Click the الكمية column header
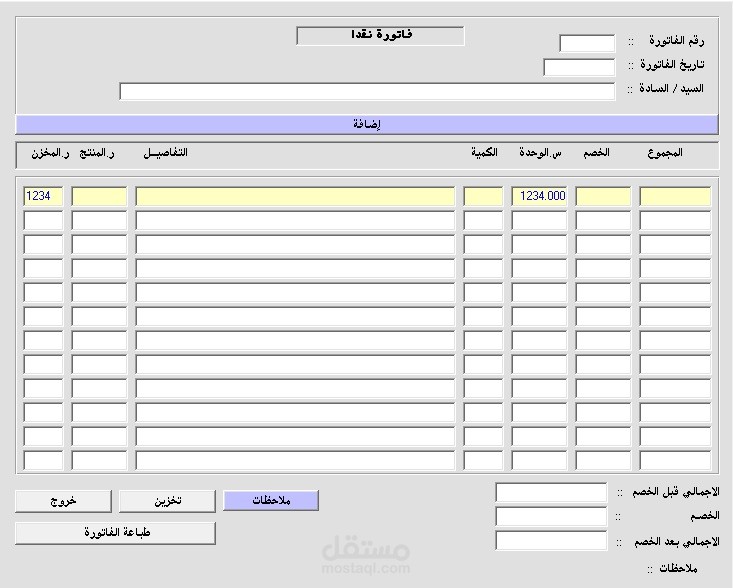 click(x=484, y=153)
